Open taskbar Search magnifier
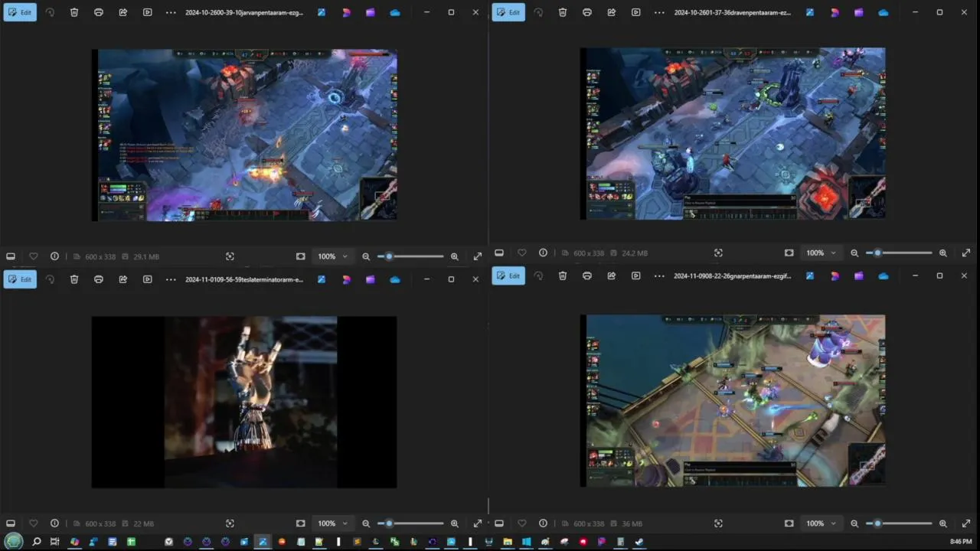The width and height of the screenshot is (980, 551). pos(36,542)
